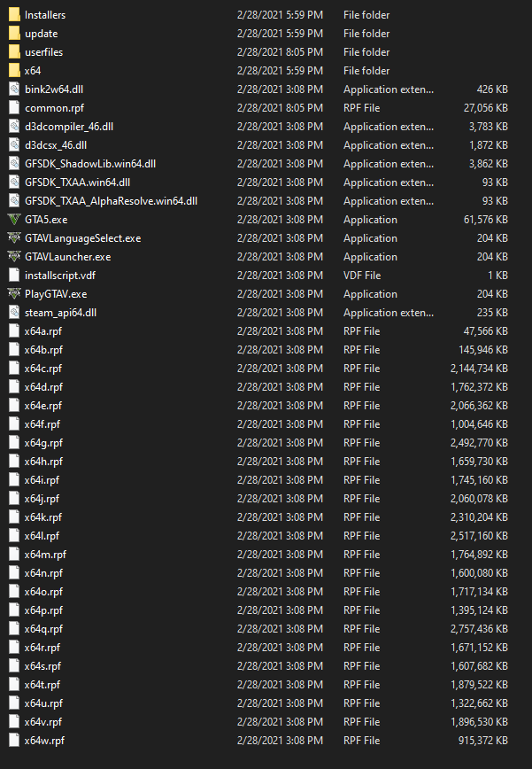This screenshot has height=769, width=532.
Task: Click the GFSDK_TXAA_AlphaResolve.win64.dll file name
Action: (x=111, y=201)
